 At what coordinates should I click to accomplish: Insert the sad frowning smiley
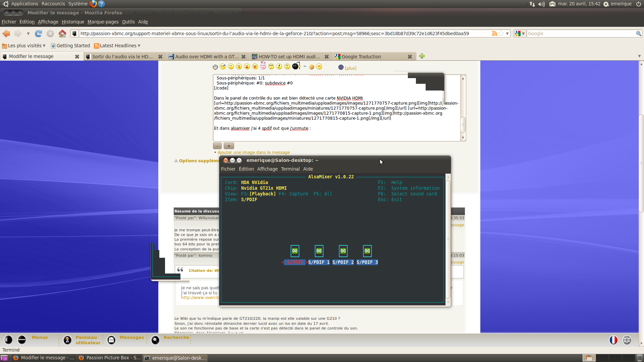(x=287, y=67)
